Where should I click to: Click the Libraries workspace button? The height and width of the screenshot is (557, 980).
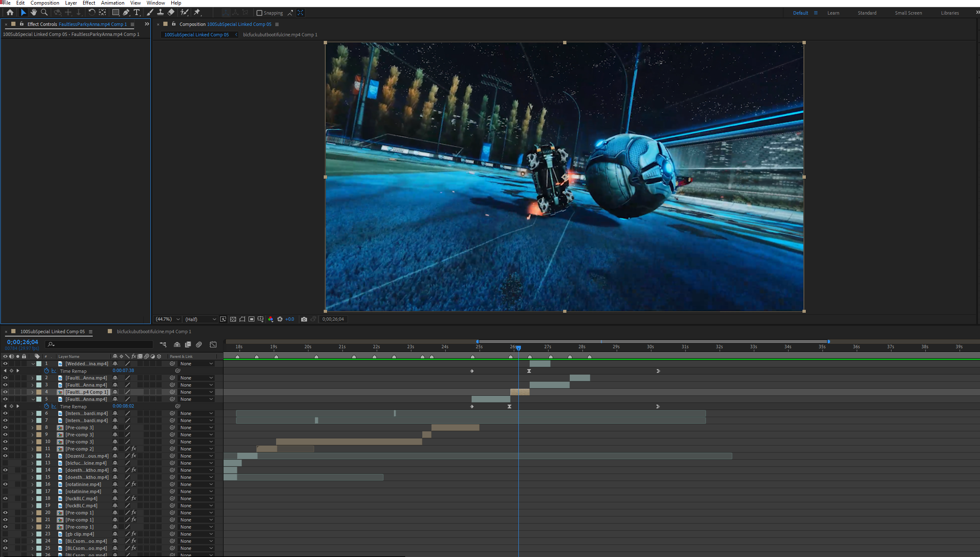[950, 13]
